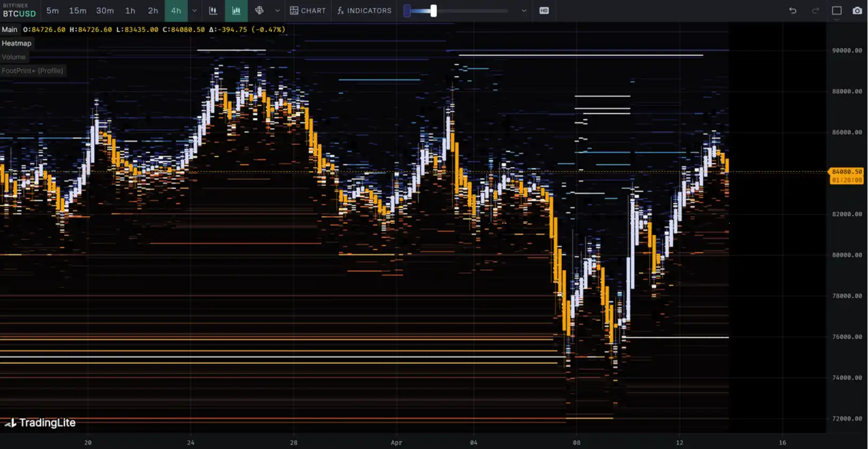Screen dimensions: 868x449
Task: Toggle the HD quality button
Action: (544, 11)
